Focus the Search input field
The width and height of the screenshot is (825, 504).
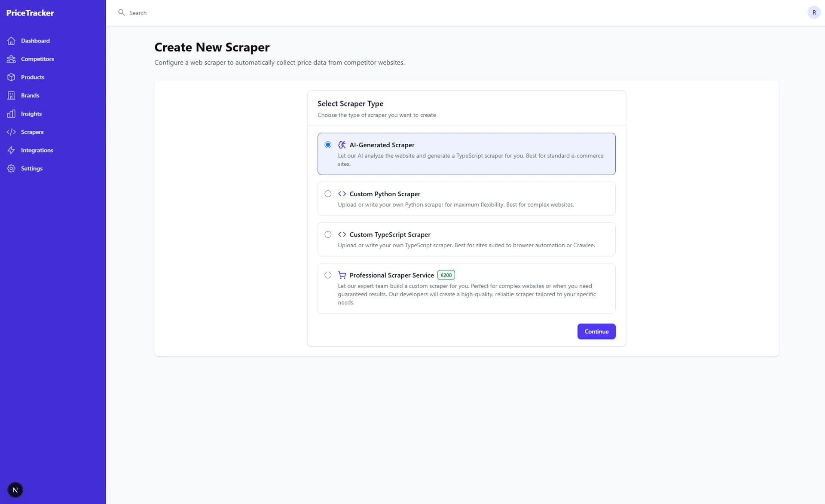[258, 13]
